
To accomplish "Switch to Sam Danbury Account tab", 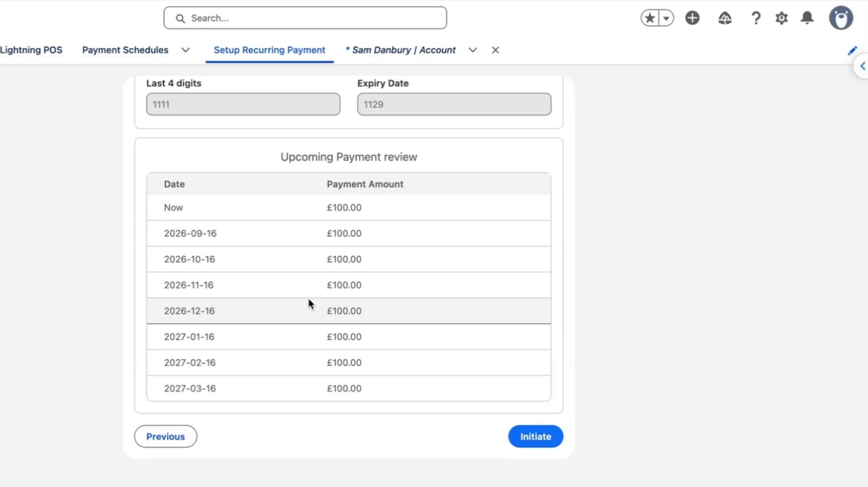I will click(x=401, y=50).
